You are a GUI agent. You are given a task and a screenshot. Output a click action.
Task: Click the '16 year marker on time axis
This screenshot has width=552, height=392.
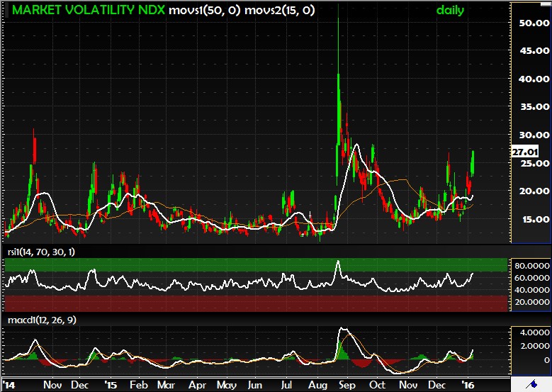click(x=471, y=385)
